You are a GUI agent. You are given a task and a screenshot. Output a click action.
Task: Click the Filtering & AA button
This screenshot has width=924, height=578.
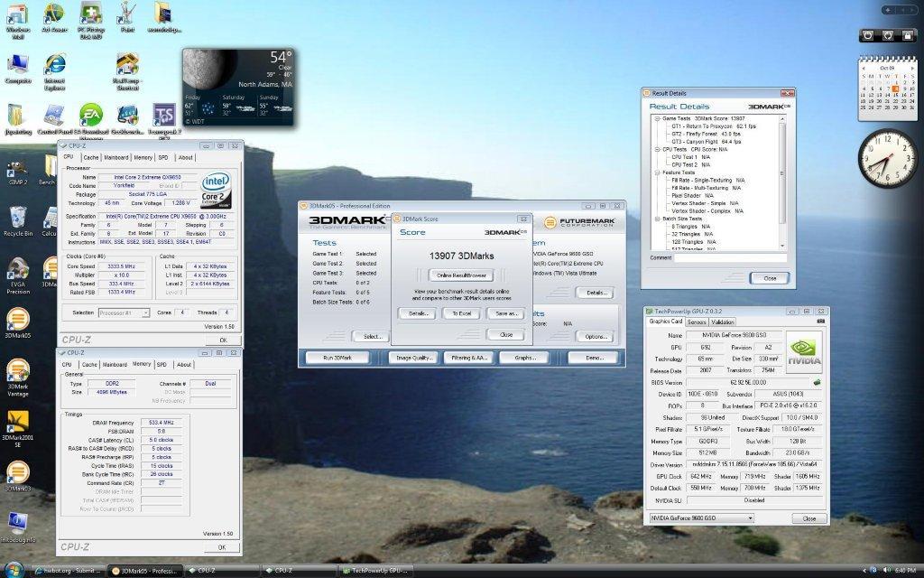pos(469,358)
